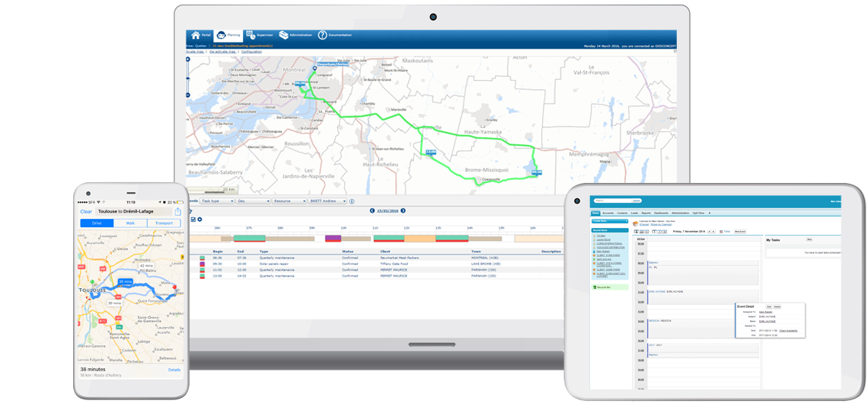The width and height of the screenshot is (868, 404).
Task: Select the Solar panels repair row text
Action: point(273,265)
